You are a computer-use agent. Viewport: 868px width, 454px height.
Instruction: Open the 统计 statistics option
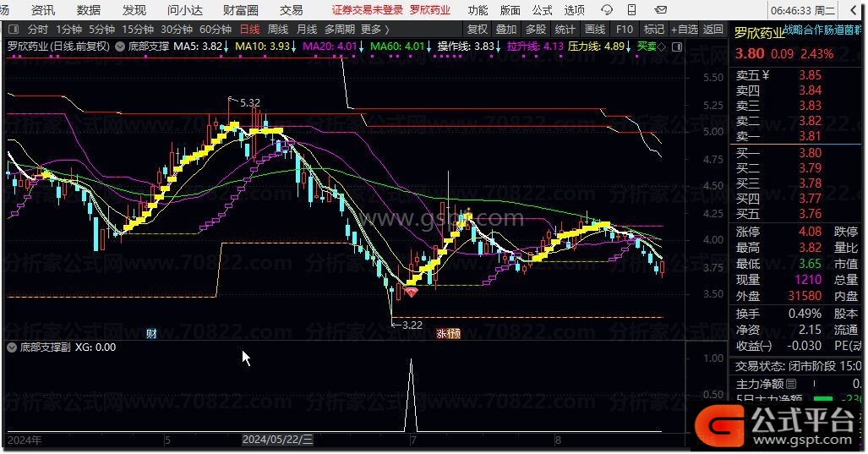tap(565, 30)
